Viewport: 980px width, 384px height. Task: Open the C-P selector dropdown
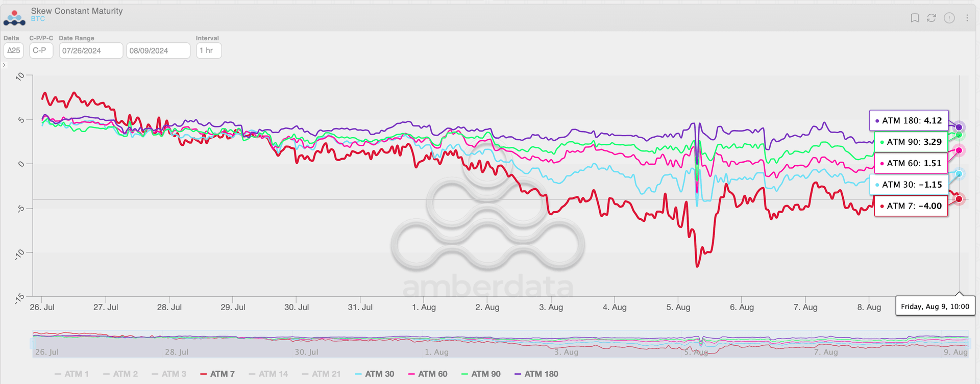(x=41, y=50)
